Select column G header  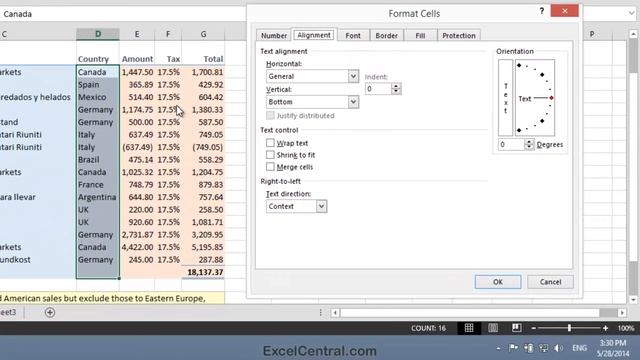[203, 34]
